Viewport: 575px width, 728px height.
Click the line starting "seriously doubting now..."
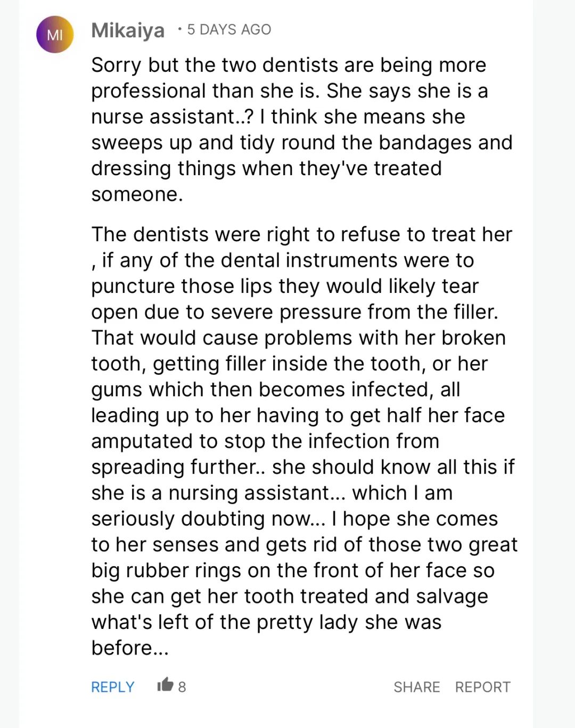(294, 519)
